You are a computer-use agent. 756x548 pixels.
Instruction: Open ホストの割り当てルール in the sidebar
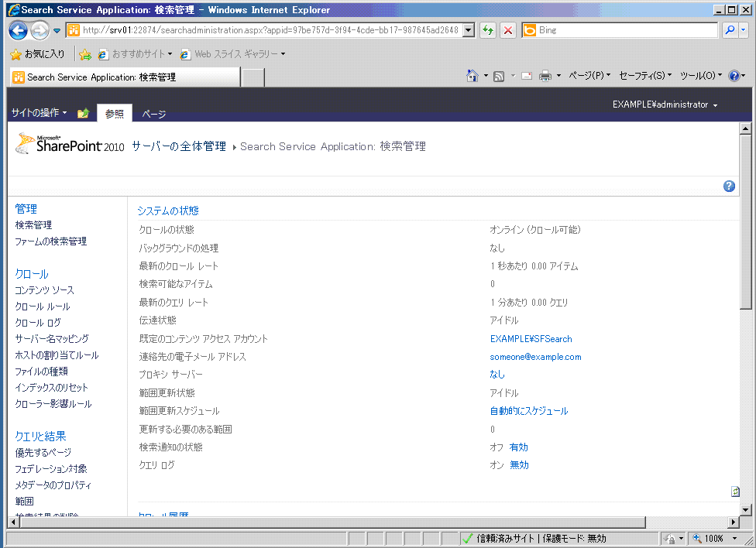coord(57,355)
